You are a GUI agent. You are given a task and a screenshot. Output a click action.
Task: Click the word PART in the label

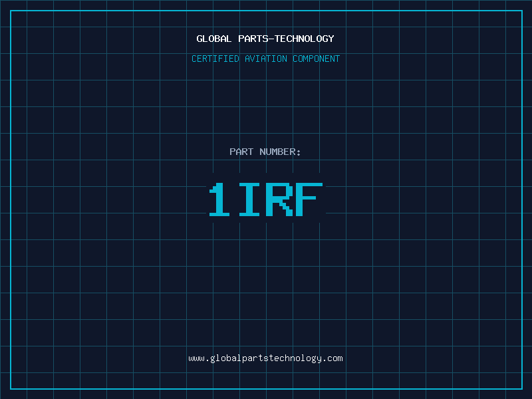241,152
